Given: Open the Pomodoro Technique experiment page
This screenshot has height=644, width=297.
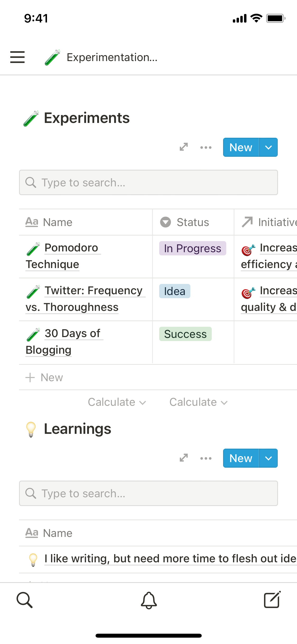Looking at the screenshot, I should pos(71,248).
